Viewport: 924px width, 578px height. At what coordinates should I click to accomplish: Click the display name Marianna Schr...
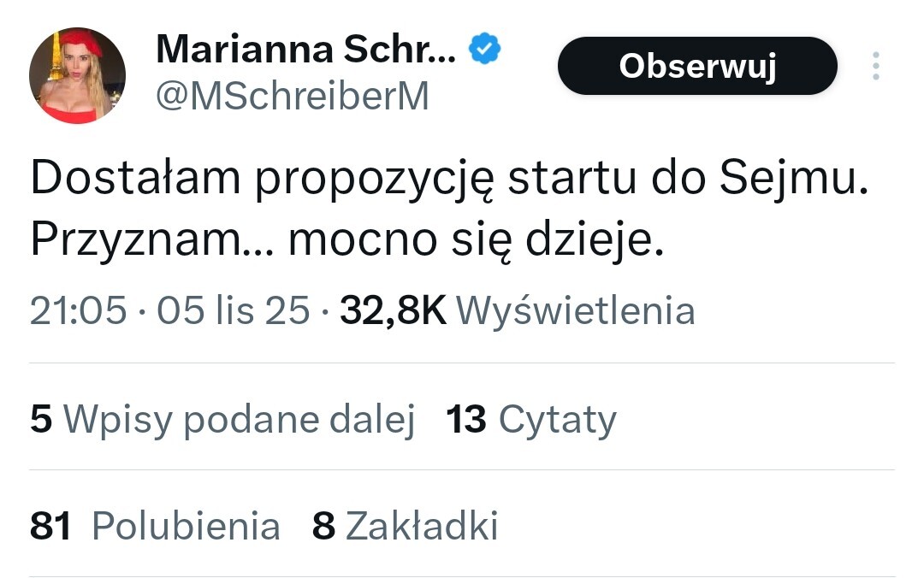[305, 50]
